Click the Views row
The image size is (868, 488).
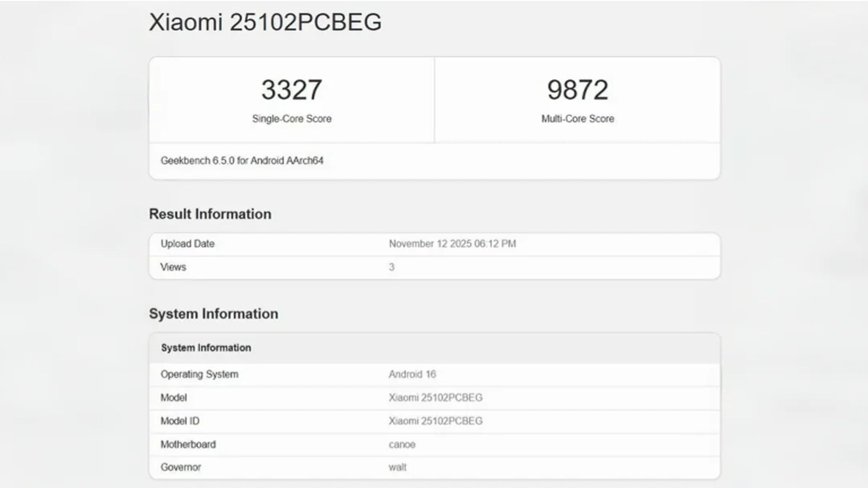[174, 267]
